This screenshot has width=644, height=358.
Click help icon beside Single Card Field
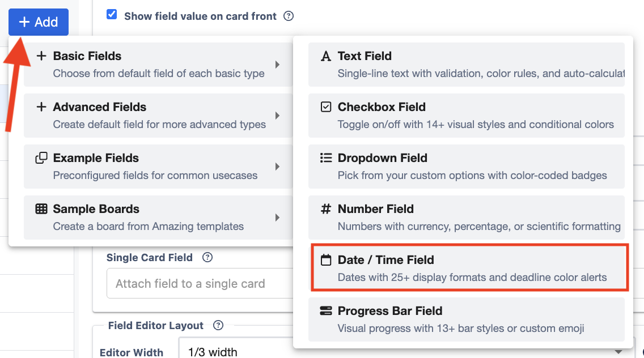tap(207, 258)
